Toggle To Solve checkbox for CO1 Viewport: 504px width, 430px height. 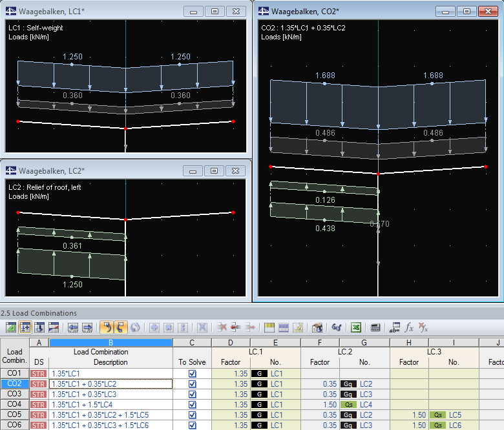coord(192,373)
